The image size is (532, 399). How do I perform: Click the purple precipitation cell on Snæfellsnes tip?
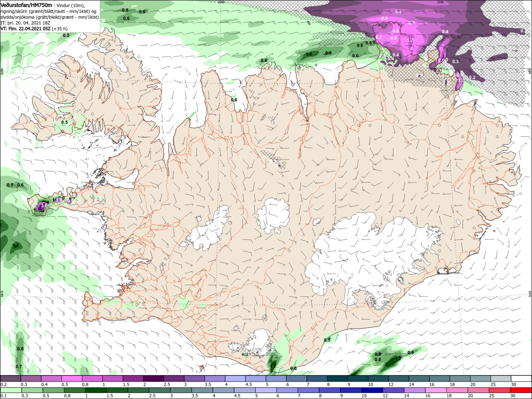point(42,206)
